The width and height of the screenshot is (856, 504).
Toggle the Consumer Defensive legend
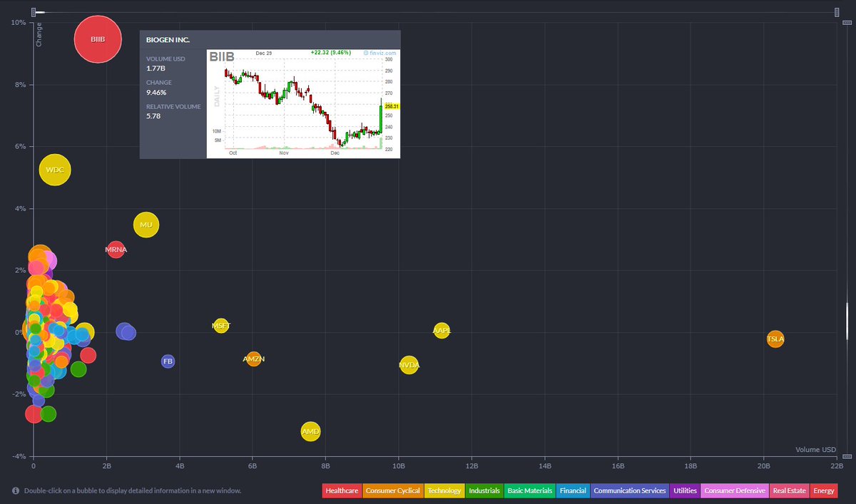[735, 490]
